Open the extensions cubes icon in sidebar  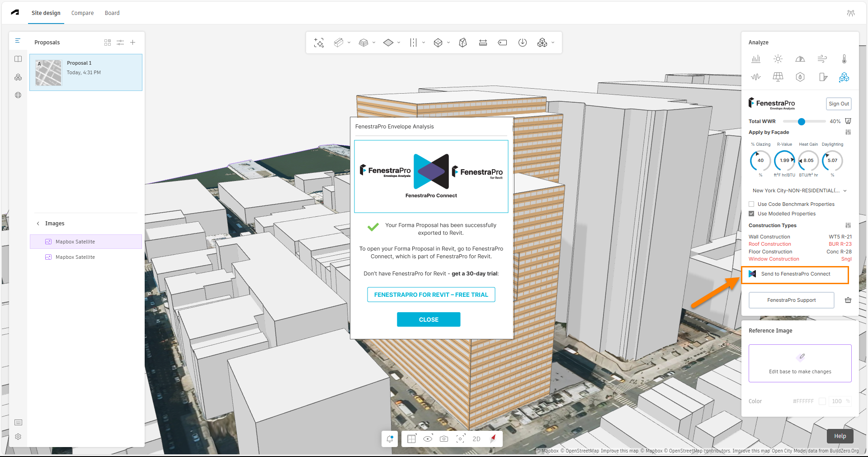18,77
